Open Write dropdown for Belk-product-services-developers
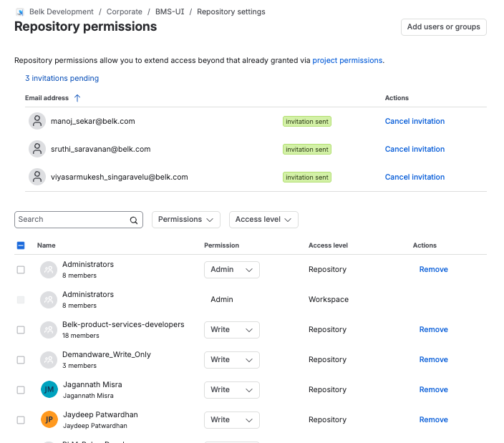 click(x=232, y=330)
